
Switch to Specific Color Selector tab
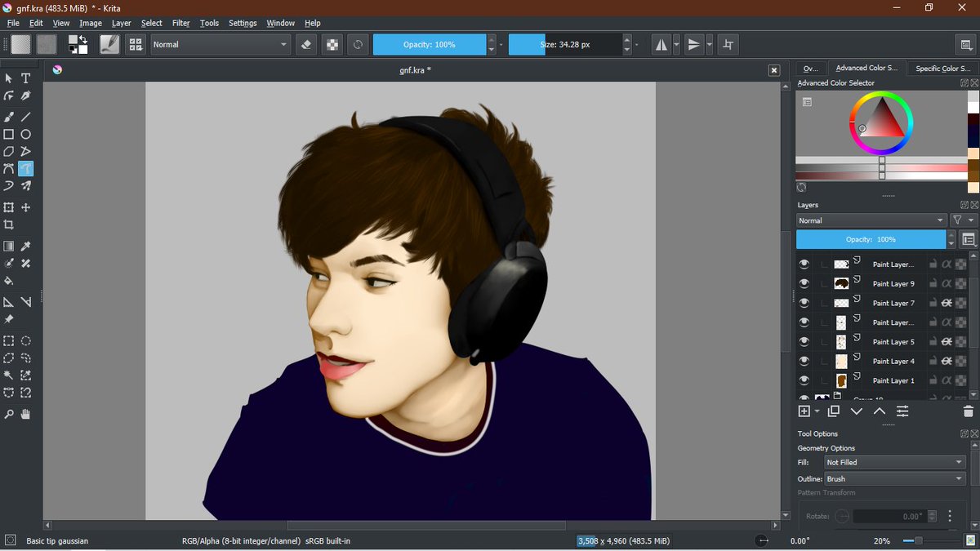(942, 68)
